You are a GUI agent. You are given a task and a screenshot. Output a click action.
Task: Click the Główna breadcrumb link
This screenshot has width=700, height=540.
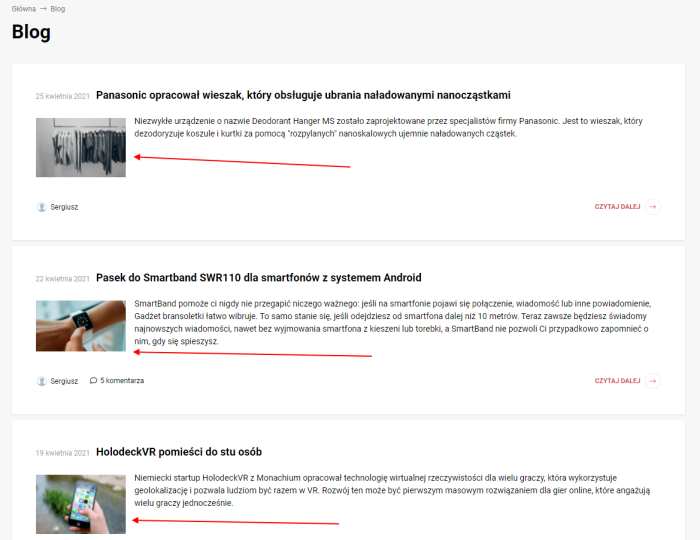pyautogui.click(x=24, y=9)
